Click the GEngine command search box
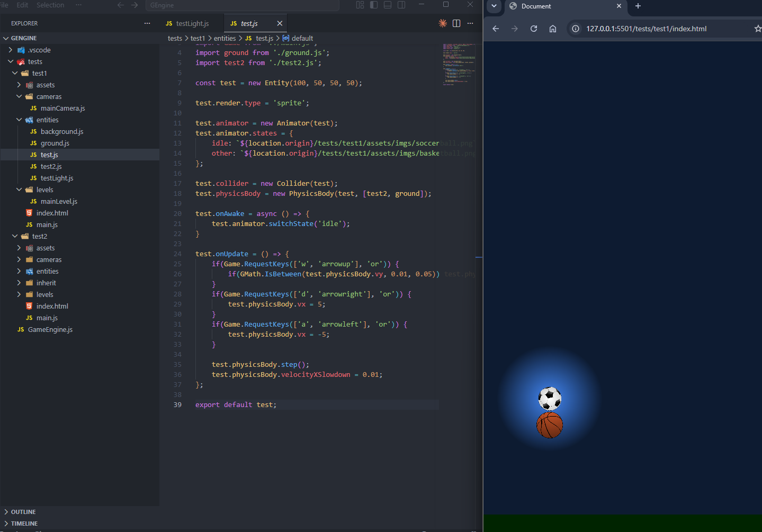 pyautogui.click(x=242, y=5)
